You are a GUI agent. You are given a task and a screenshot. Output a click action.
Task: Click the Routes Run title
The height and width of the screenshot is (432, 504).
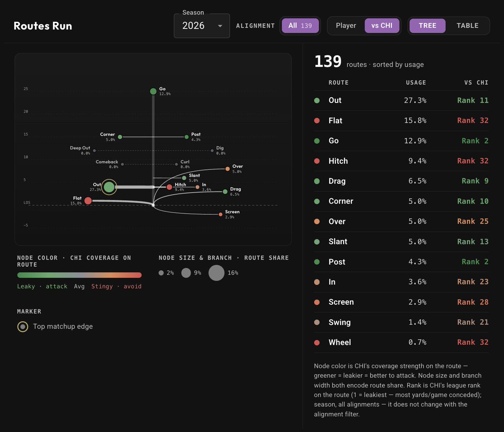tap(43, 26)
